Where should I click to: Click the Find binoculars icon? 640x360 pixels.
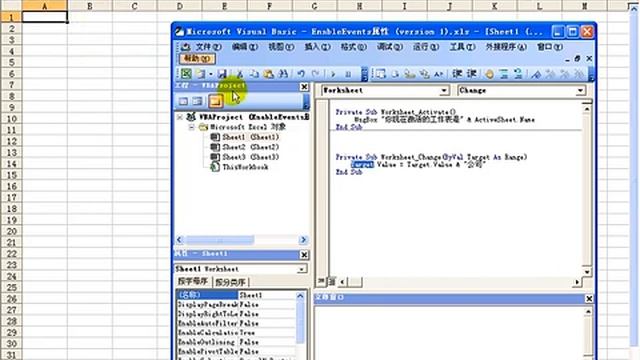(x=283, y=74)
